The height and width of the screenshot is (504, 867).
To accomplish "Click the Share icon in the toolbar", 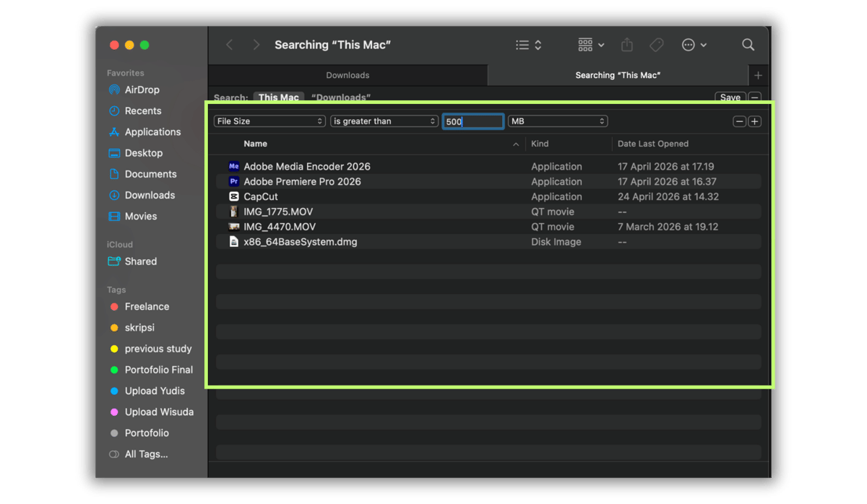I will point(626,44).
